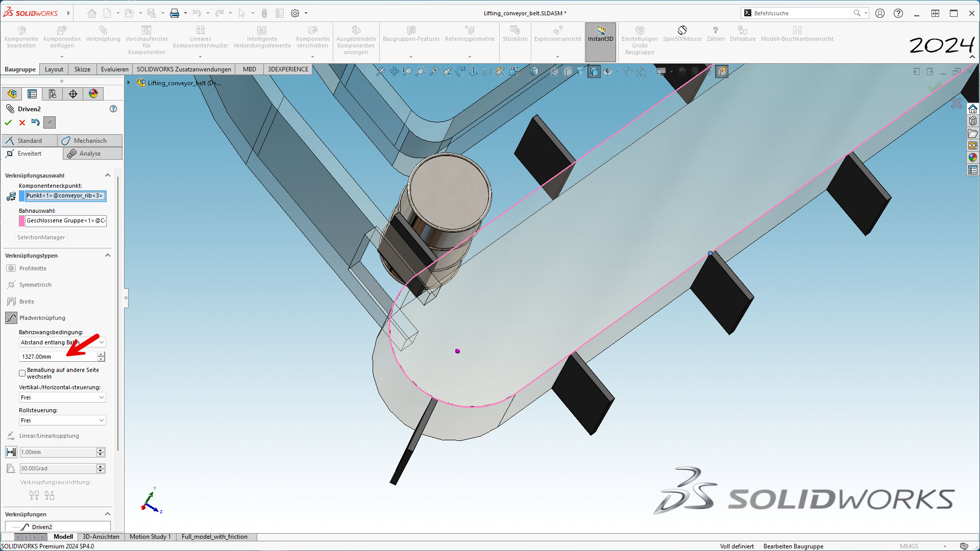The image size is (980, 551).
Task: Click the shaded-with-edges display style icon
Action: (x=594, y=71)
